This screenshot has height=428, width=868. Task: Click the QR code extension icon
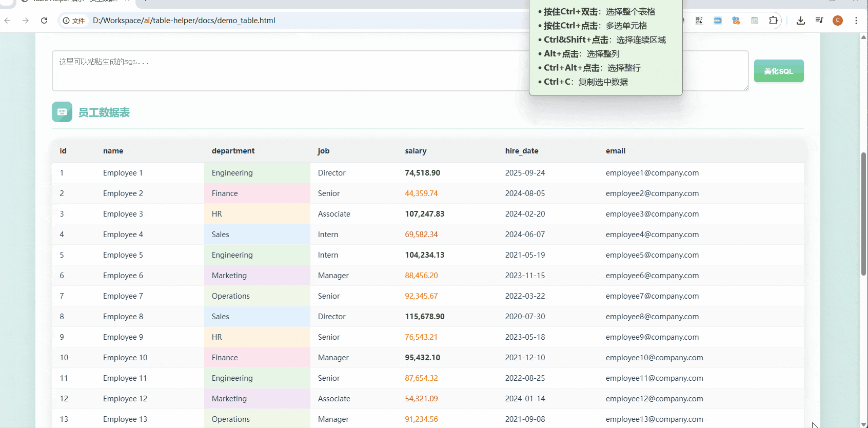pyautogui.click(x=699, y=21)
